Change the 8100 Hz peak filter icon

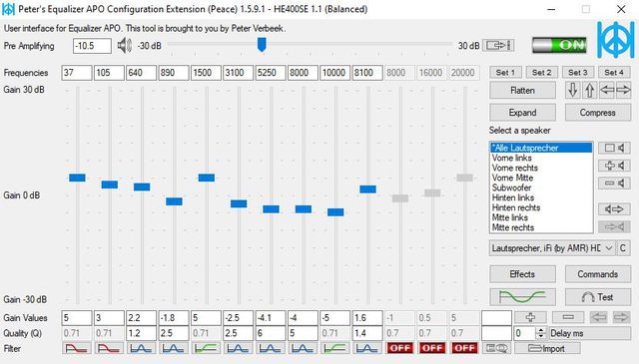[x=367, y=348]
